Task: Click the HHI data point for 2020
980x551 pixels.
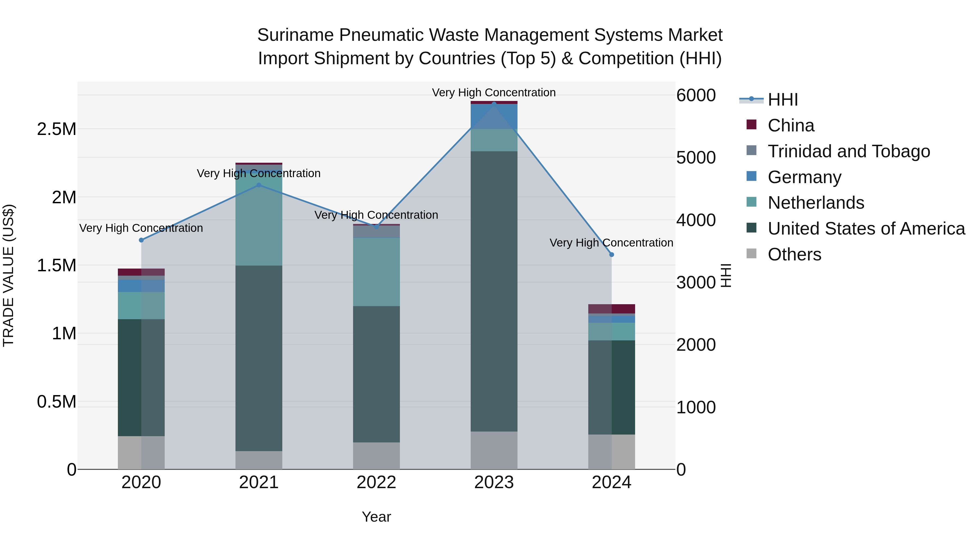Action: coord(141,240)
